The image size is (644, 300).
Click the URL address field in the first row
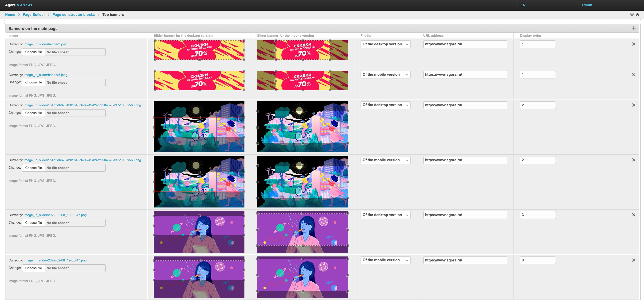[x=465, y=44]
